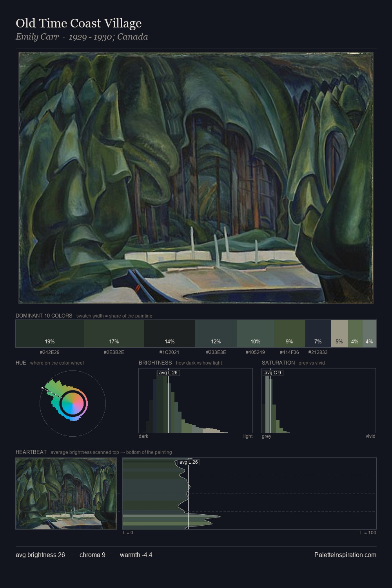
Task: Click the hex code #405249 label
Action: tap(256, 352)
